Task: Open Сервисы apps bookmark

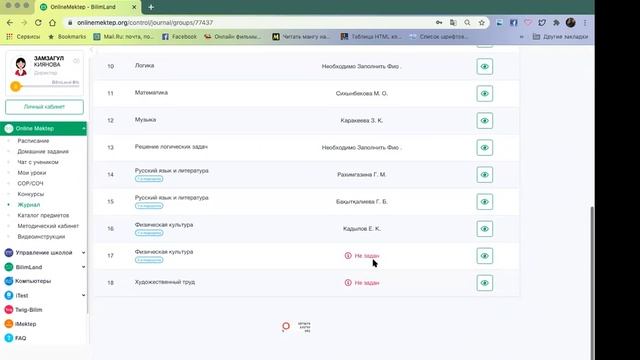Action: coord(23,37)
